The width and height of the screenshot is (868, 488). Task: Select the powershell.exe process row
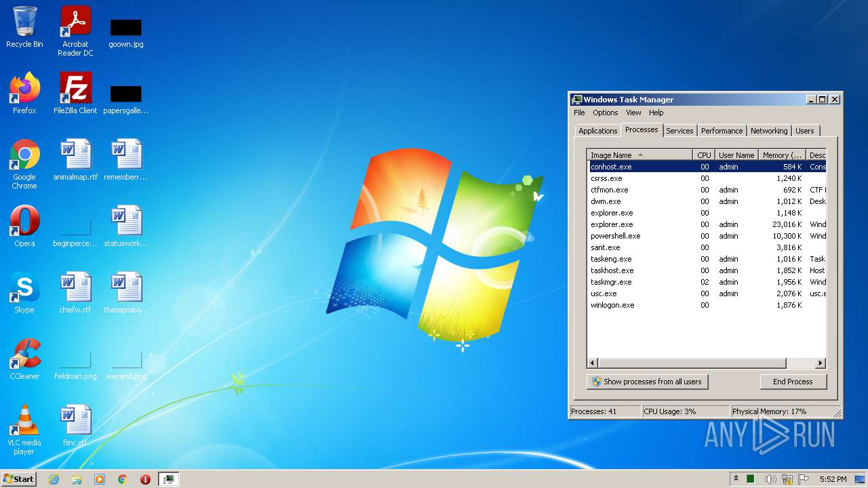tap(707, 236)
